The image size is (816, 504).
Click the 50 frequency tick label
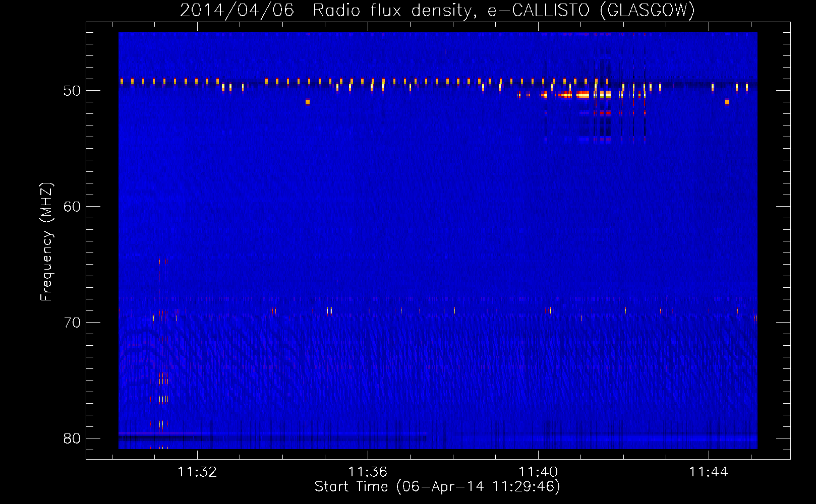tap(72, 91)
